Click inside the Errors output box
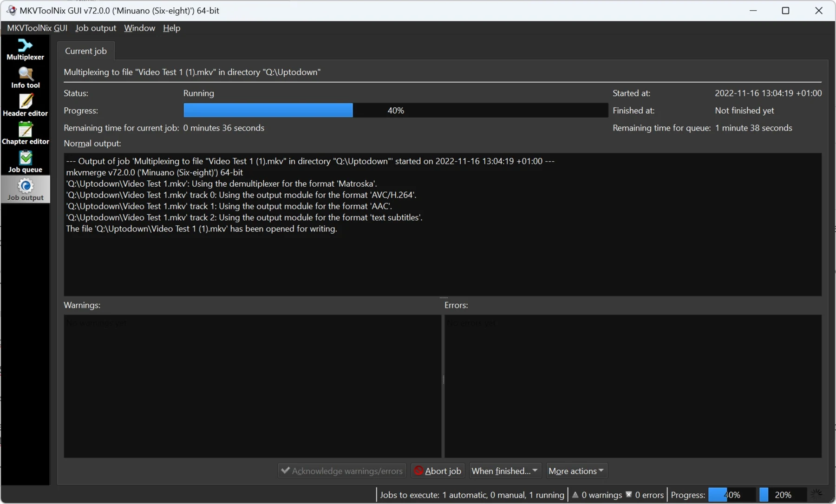Screen dimensions: 836x504 point(633,386)
